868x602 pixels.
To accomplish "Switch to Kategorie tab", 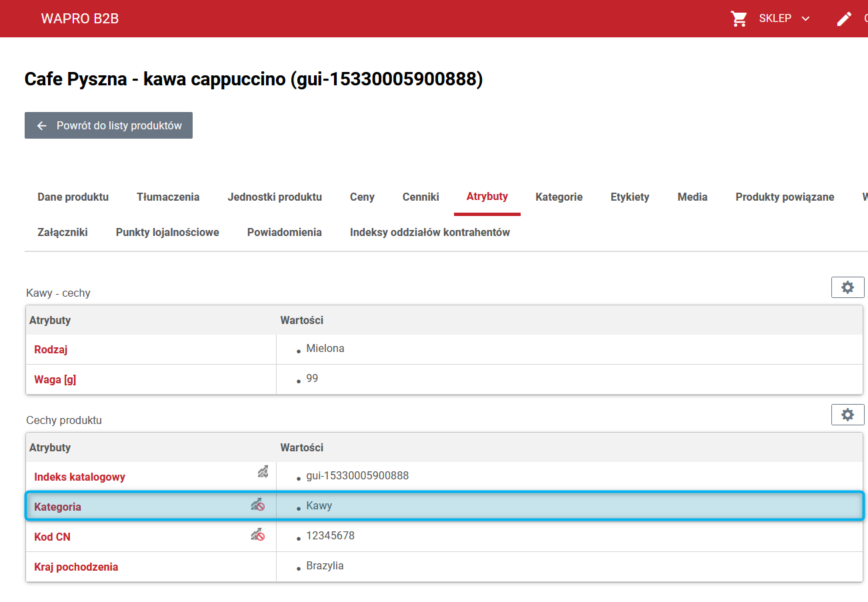I will pyautogui.click(x=559, y=197).
